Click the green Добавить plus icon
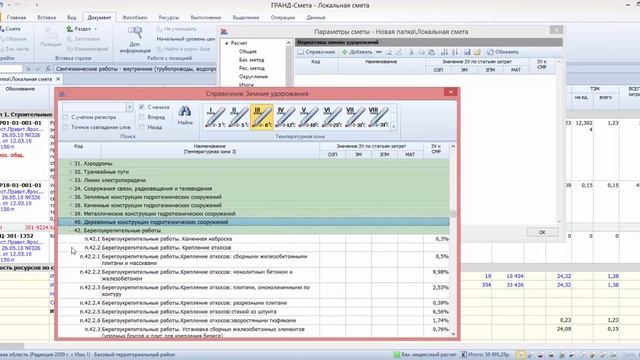Screen dimensions: 640x360 coord(344,52)
